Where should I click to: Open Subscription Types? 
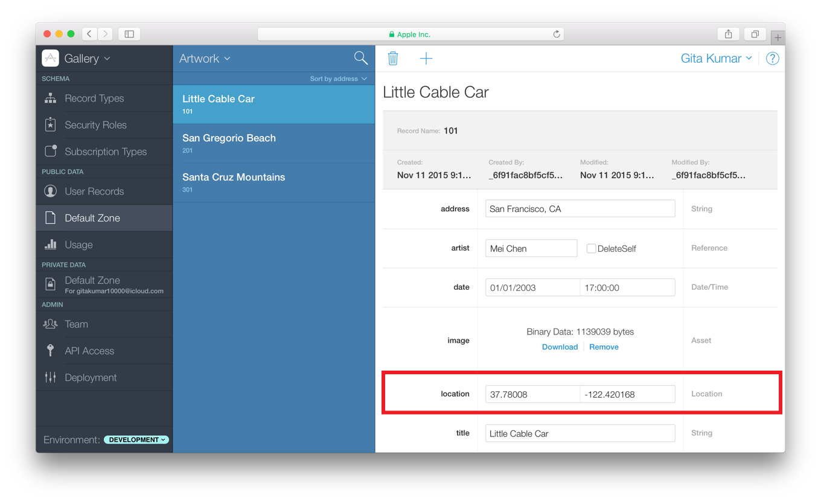(103, 152)
